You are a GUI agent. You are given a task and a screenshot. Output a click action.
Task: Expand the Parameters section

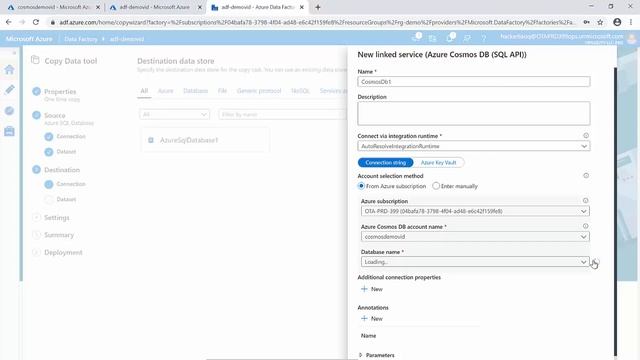click(377, 355)
